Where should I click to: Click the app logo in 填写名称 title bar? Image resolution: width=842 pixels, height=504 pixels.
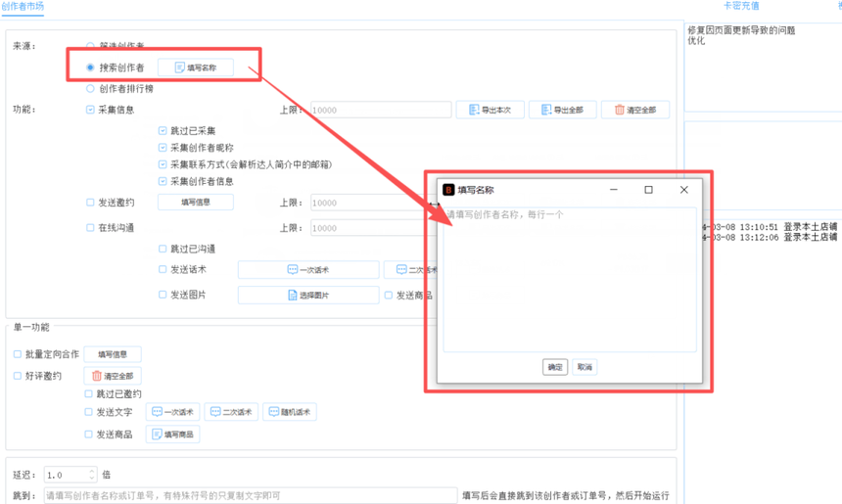[x=448, y=190]
